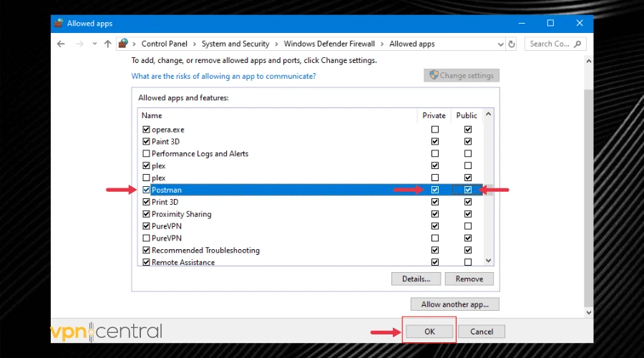Click the Allowed apps title bar icon
Viewport: 644px width, 358px height.
pos(59,23)
